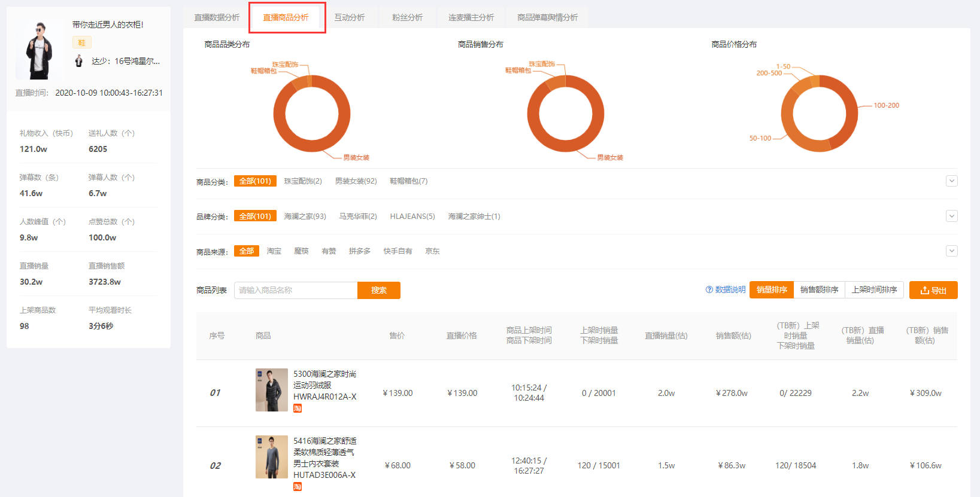Open the 5300海澜之家时尚运动羽绒服 product title
The height and width of the screenshot is (497, 980).
pyautogui.click(x=325, y=385)
